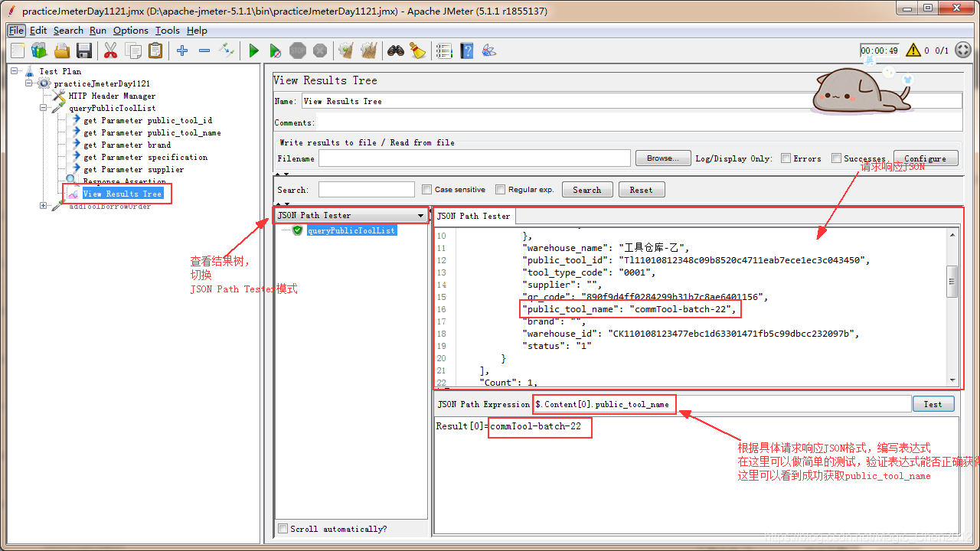Click the warning triangle error counter

pyautogui.click(x=913, y=51)
